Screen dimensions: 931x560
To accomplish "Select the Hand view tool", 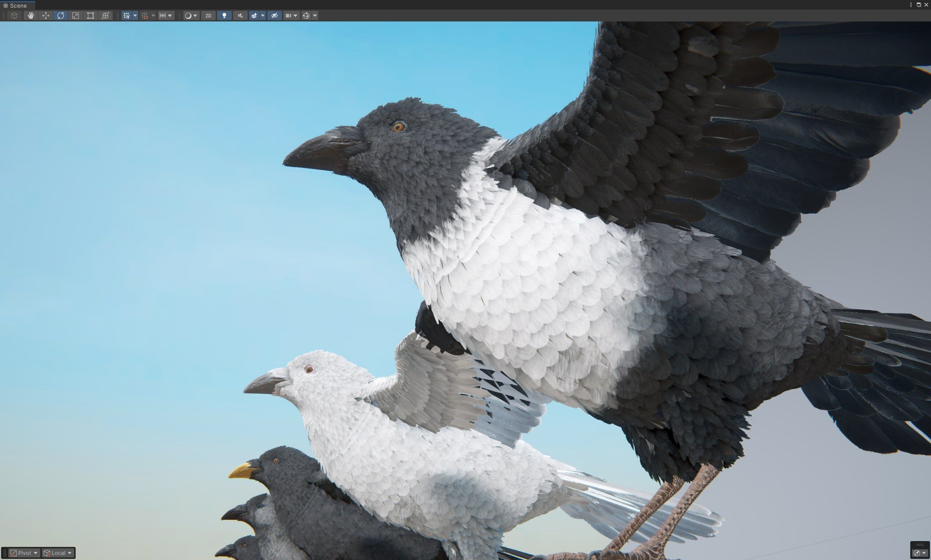I will tap(31, 16).
